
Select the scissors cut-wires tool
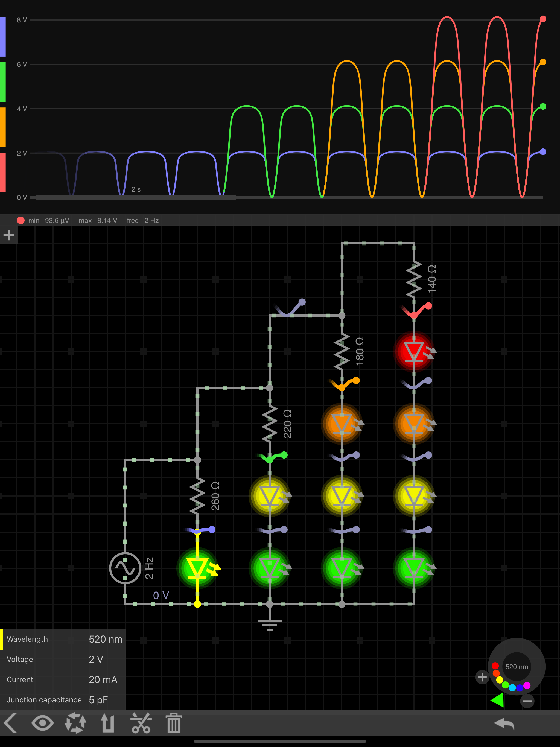(x=141, y=723)
